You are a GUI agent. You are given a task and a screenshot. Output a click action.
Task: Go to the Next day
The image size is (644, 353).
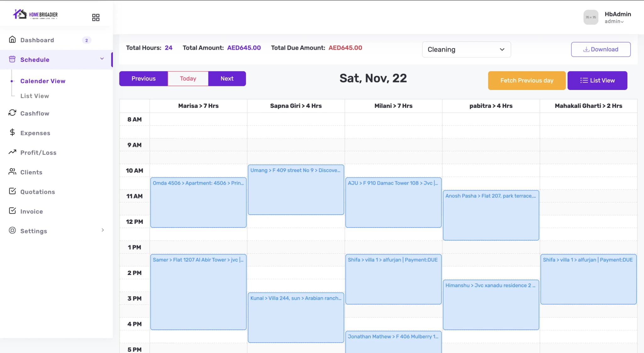point(227,79)
